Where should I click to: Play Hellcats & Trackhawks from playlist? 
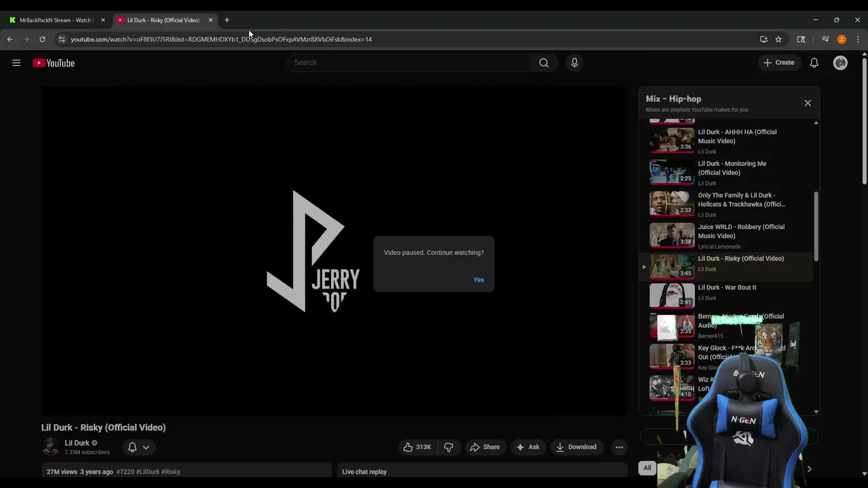[x=727, y=205]
